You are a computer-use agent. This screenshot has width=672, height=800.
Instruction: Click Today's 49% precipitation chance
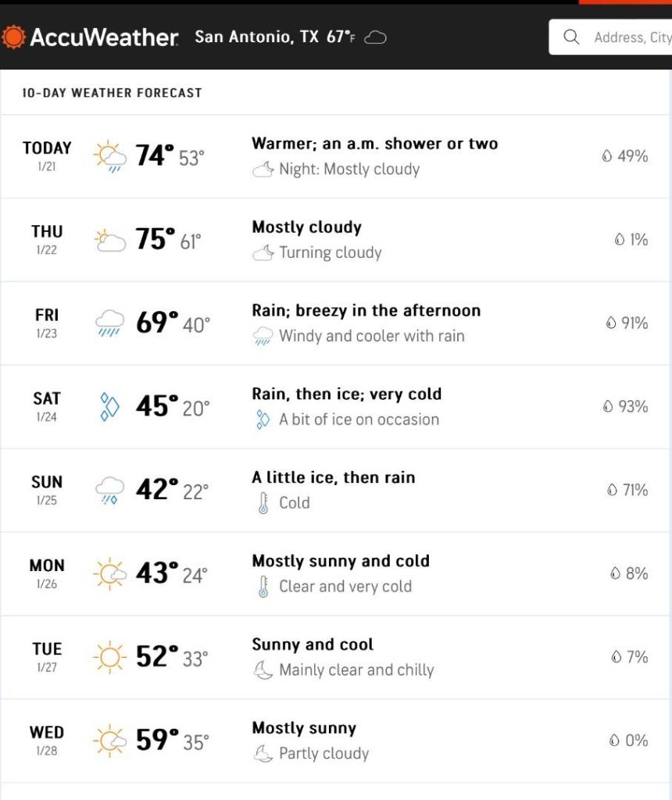click(x=625, y=156)
